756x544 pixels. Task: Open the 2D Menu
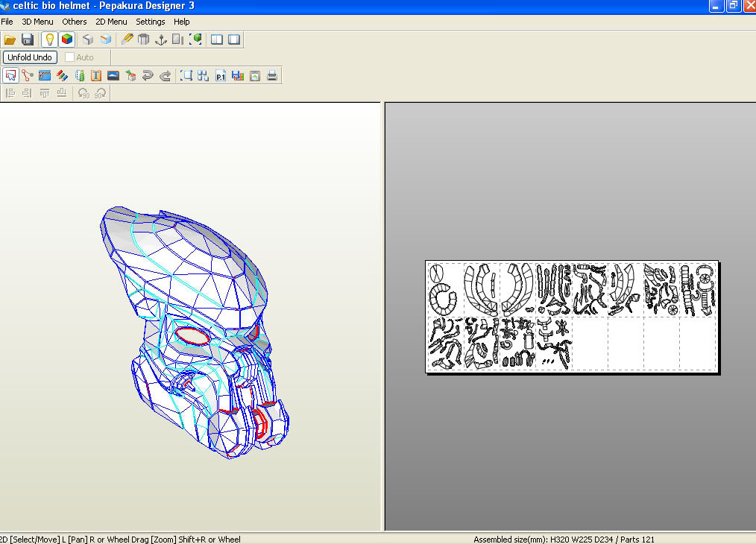111,22
